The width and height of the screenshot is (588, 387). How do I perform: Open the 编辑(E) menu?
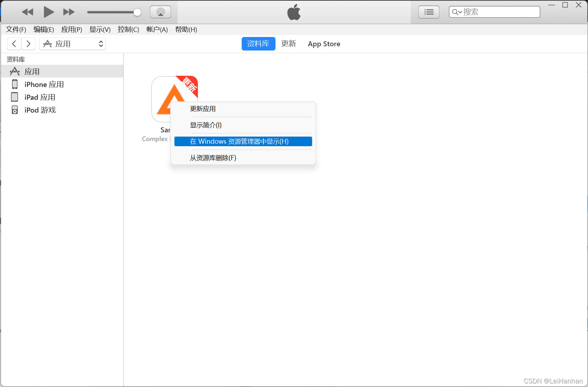(x=44, y=30)
